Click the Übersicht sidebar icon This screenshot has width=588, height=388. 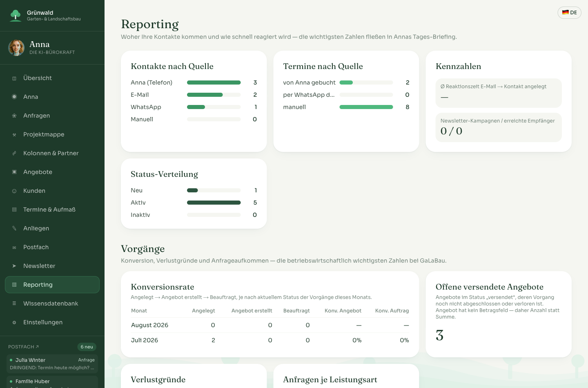[x=14, y=78]
